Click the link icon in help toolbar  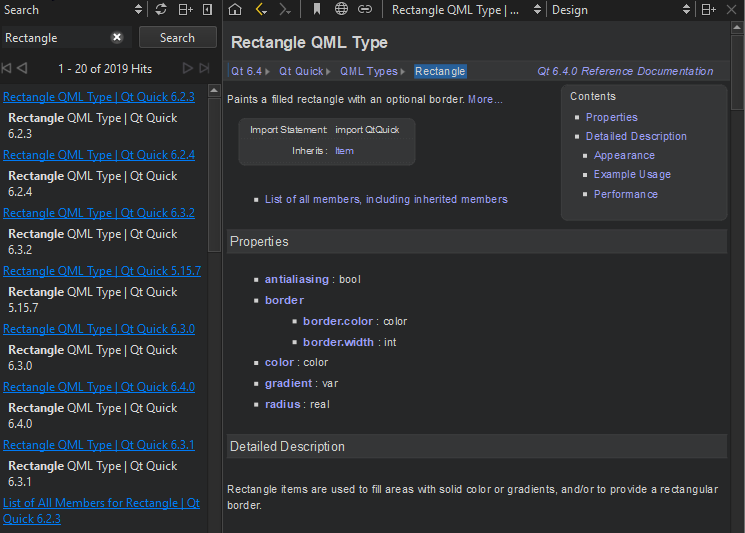tap(365, 10)
